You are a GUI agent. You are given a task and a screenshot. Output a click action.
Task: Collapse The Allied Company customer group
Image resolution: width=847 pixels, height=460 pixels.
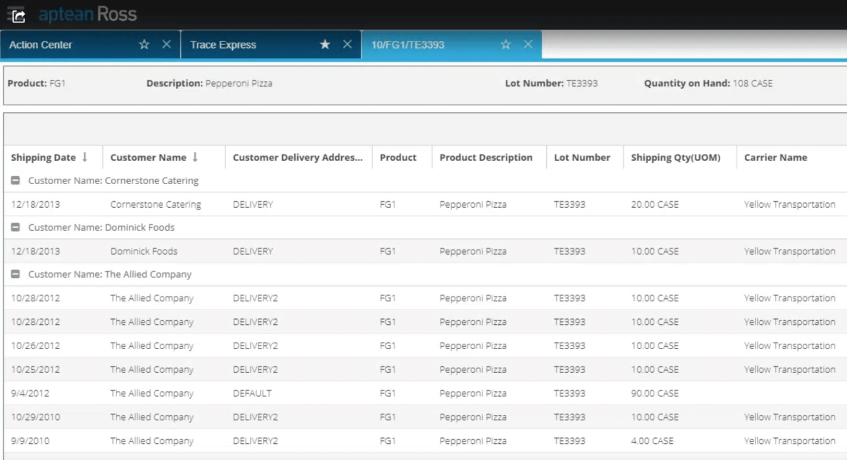coord(16,274)
